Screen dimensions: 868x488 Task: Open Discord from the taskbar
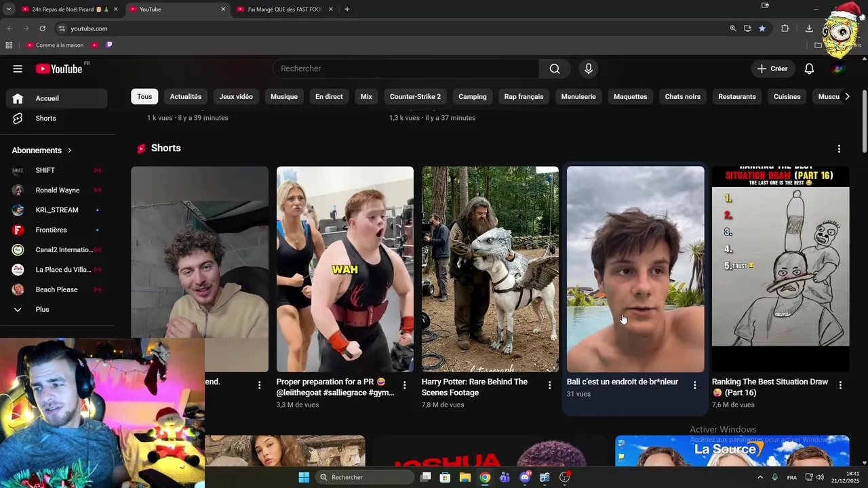click(x=525, y=477)
